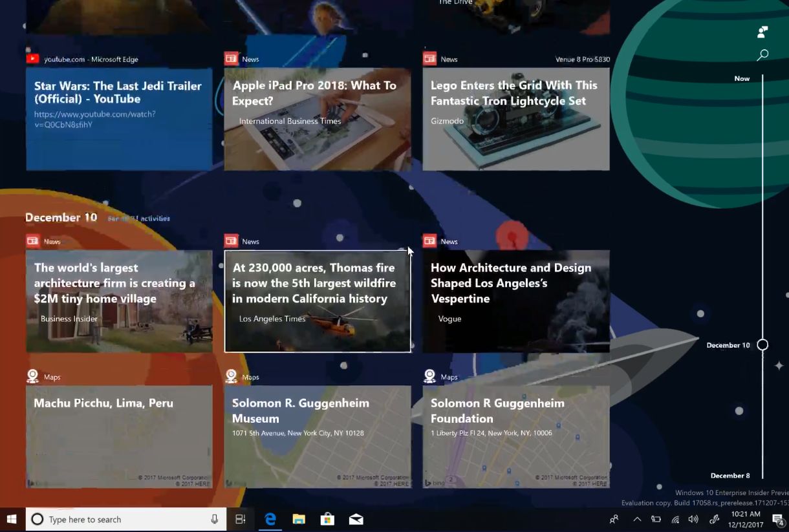Click the Vogue source label

coord(449,319)
